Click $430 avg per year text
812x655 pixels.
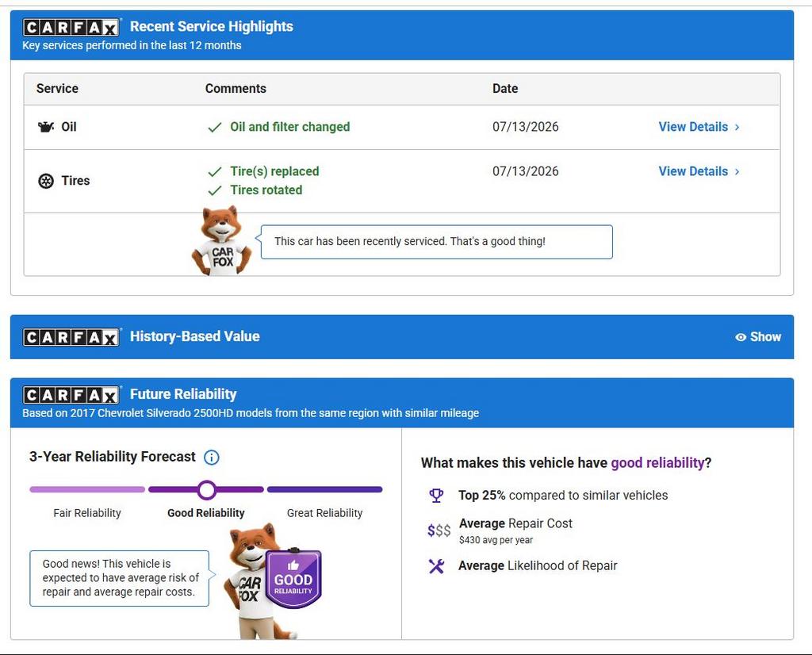tap(496, 540)
